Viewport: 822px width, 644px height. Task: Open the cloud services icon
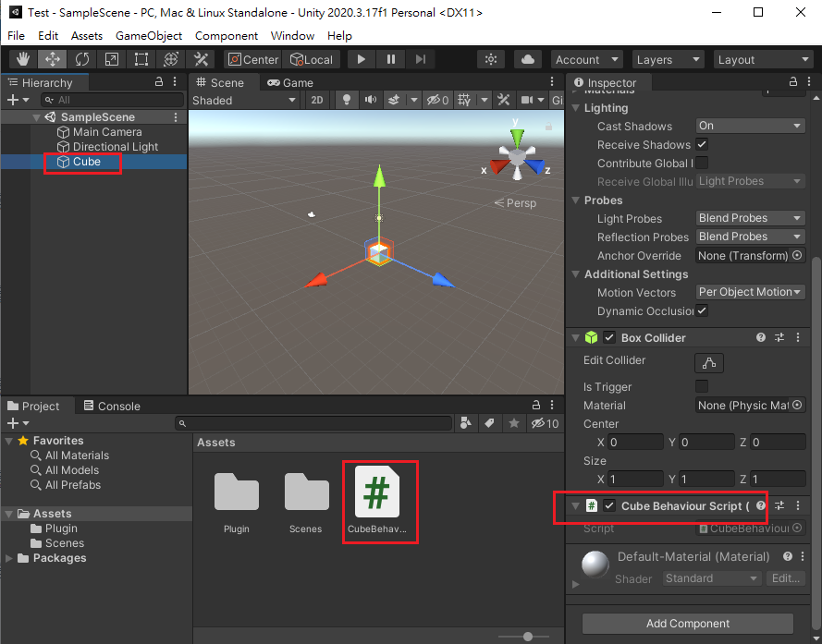528,59
